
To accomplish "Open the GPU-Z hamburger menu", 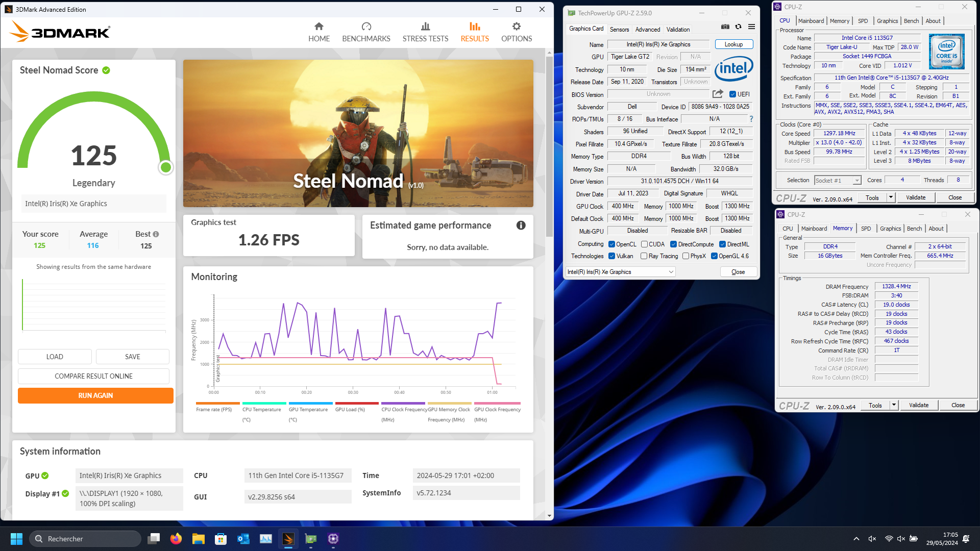I will point(751,27).
